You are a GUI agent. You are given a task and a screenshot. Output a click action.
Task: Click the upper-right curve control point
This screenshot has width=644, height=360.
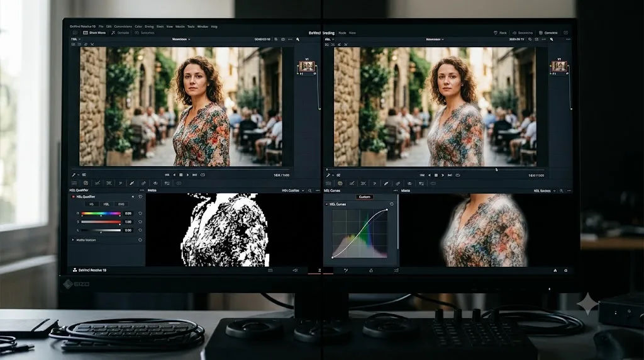coord(387,210)
